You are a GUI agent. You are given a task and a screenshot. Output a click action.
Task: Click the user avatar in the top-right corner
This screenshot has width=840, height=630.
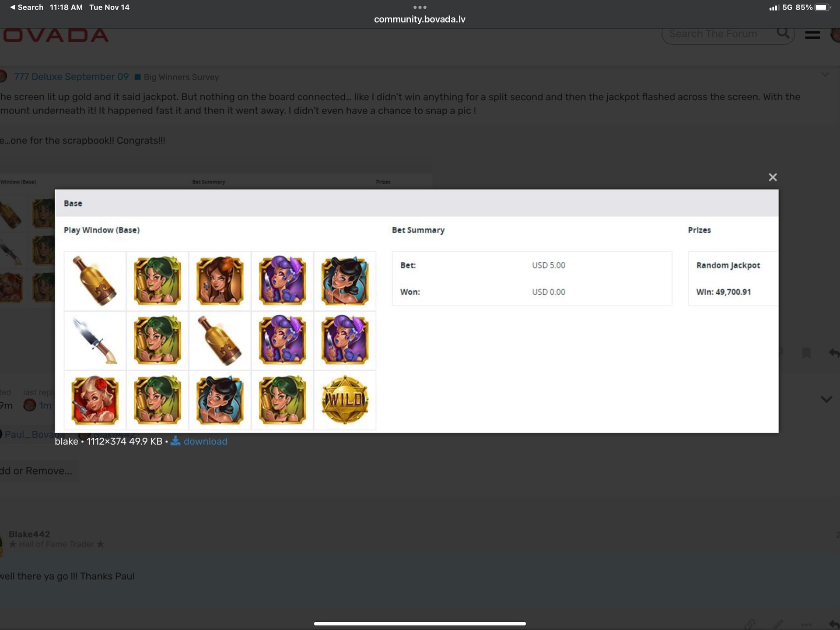click(x=835, y=35)
